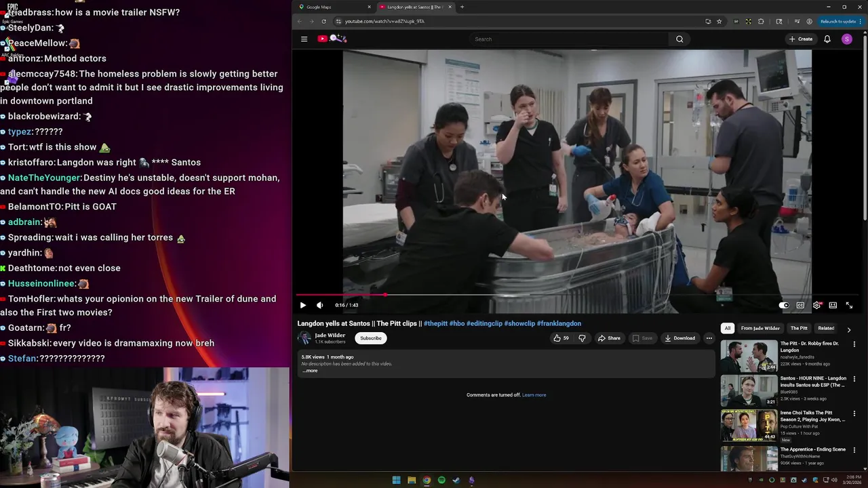
Task: Toggle closed captions in the player
Action: click(x=800, y=305)
